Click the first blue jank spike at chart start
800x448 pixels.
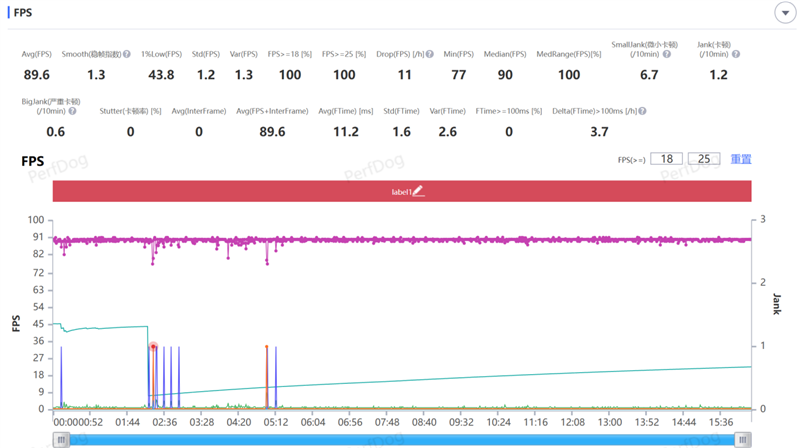pyautogui.click(x=61, y=375)
